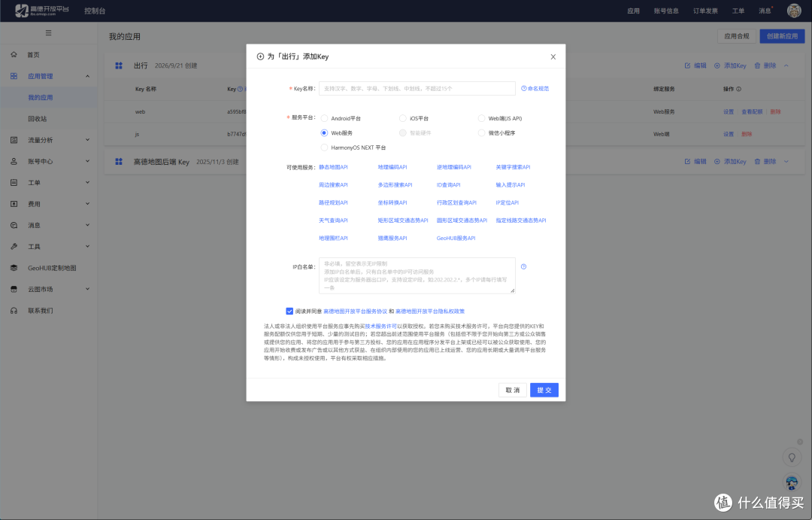Go to 回收站 in the sidebar

38,119
